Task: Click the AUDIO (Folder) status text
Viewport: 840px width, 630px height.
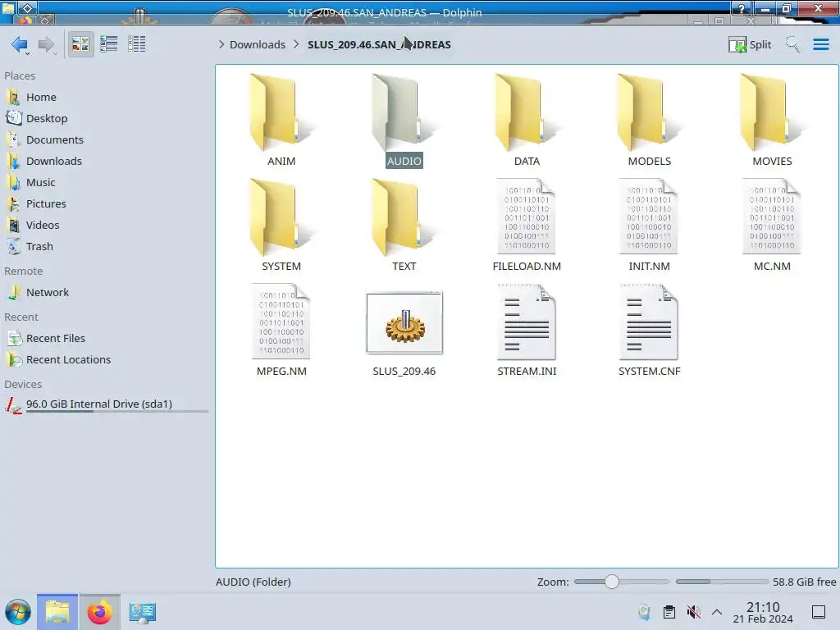Action: 253,582
